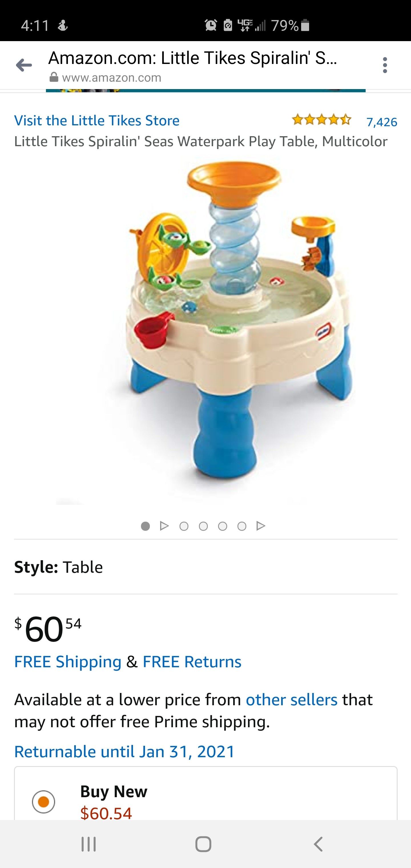The width and height of the screenshot is (411, 868).
Task: Play the last product video indicator
Action: (261, 526)
